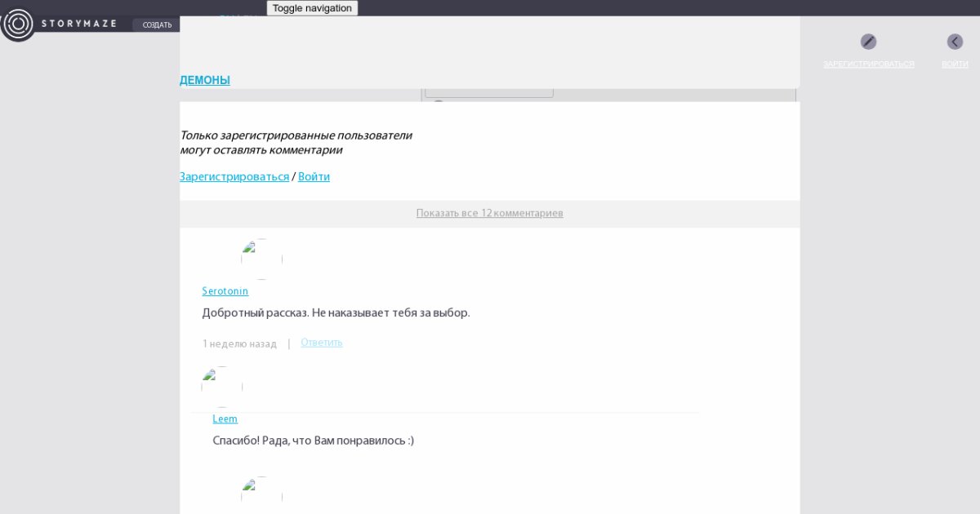980x514 pixels.
Task: Open Serotonin's avatar image
Action: [x=261, y=259]
